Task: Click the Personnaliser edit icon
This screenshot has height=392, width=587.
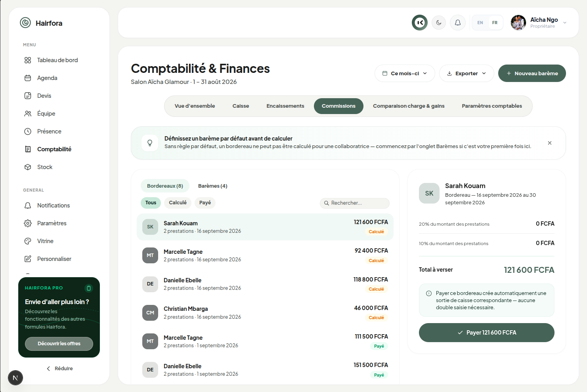Action: 28,259
